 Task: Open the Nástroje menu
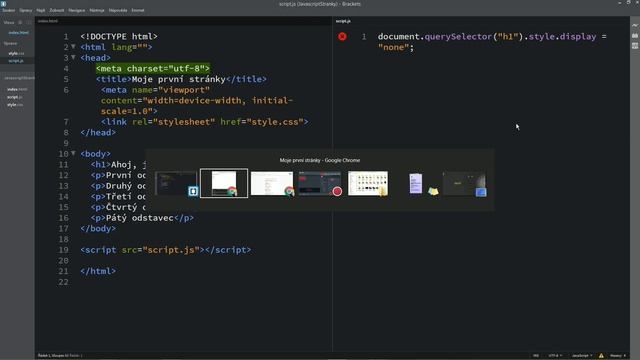point(97,10)
